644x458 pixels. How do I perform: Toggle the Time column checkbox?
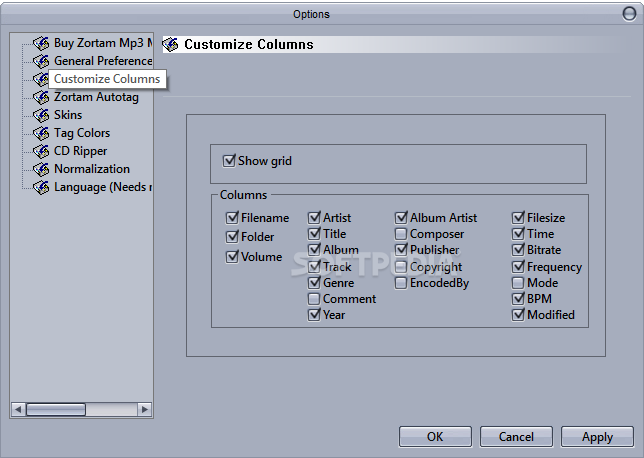[518, 234]
